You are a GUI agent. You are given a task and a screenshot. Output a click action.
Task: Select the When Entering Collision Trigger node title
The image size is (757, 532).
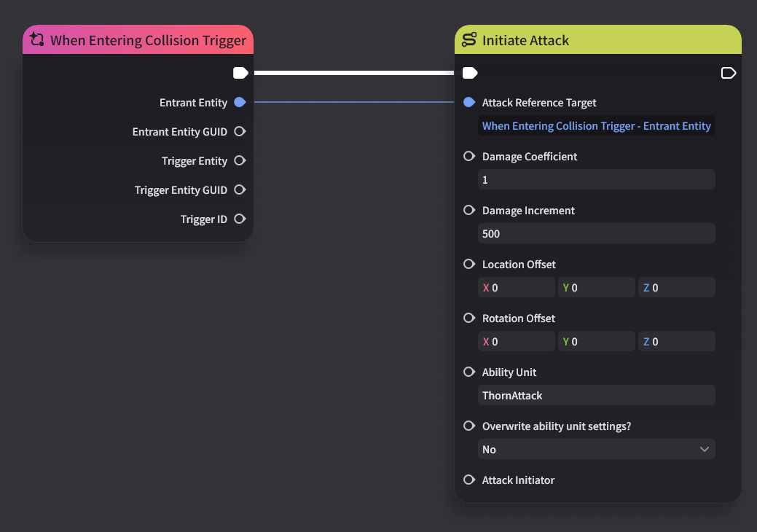point(148,40)
